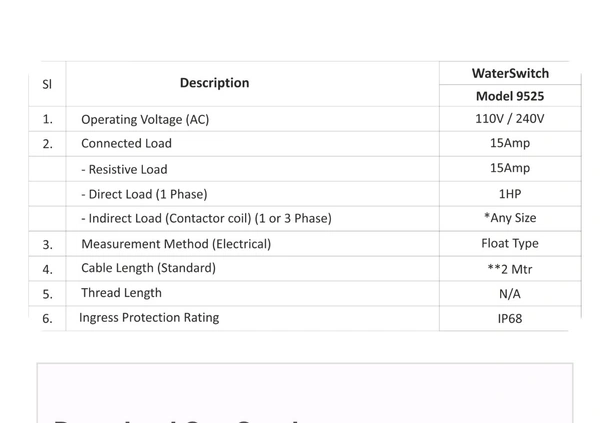600x423 pixels.
Task: Click the "Operating Voltage (AC)" row label
Action: [145, 119]
